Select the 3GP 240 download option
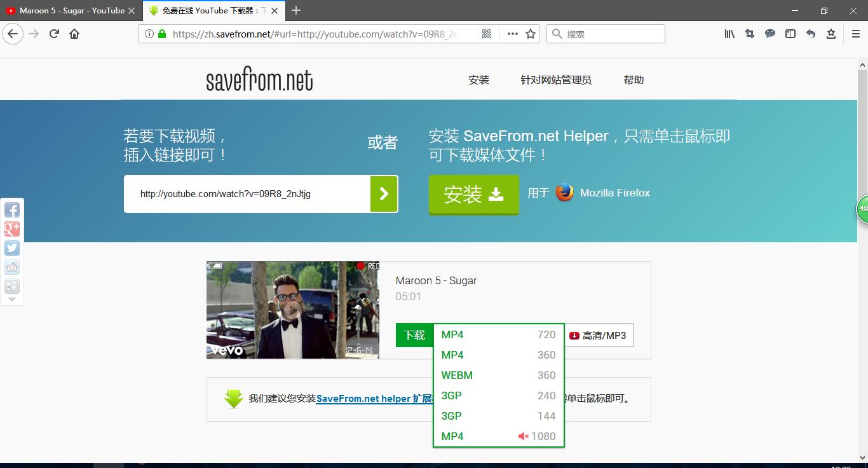The image size is (868, 468). [x=498, y=396]
